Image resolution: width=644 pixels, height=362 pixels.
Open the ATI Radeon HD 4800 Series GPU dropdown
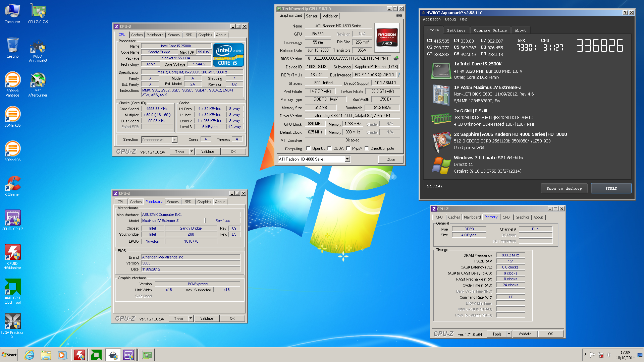(x=347, y=159)
